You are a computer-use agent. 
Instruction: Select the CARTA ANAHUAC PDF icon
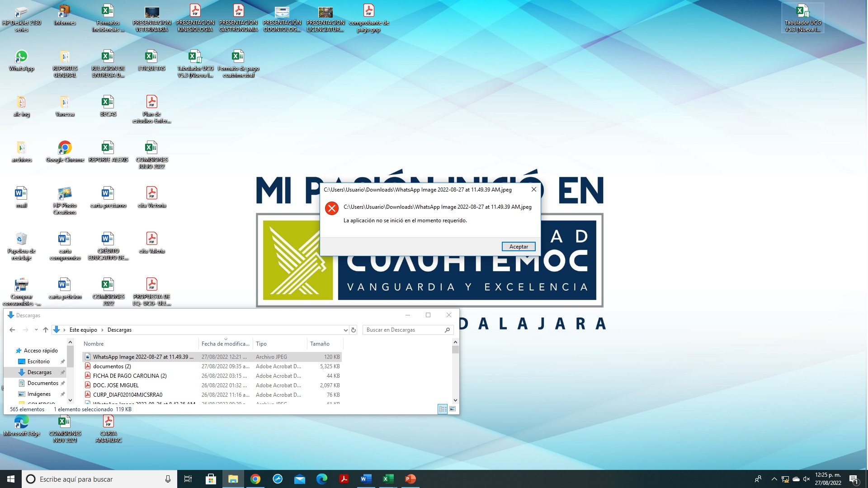point(108,429)
